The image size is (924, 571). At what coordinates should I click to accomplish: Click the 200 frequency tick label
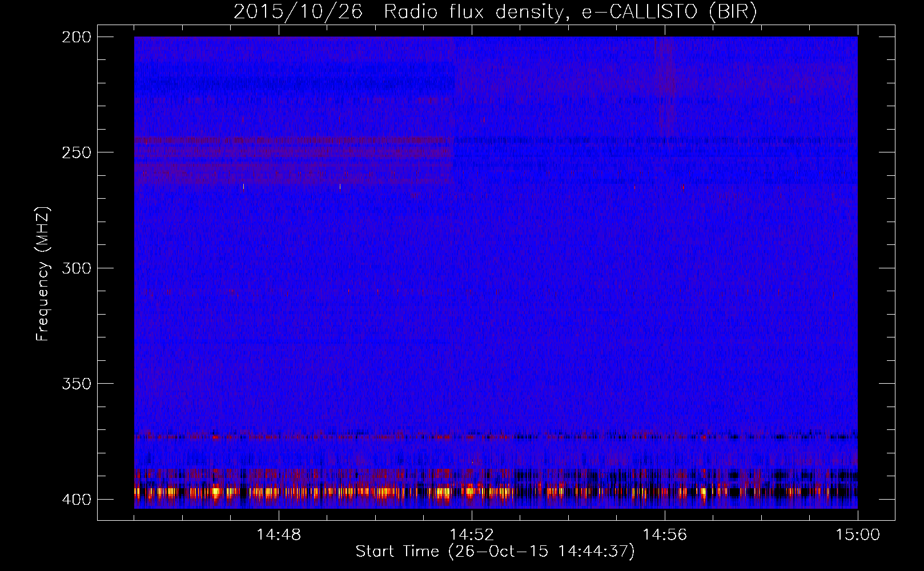(x=77, y=37)
